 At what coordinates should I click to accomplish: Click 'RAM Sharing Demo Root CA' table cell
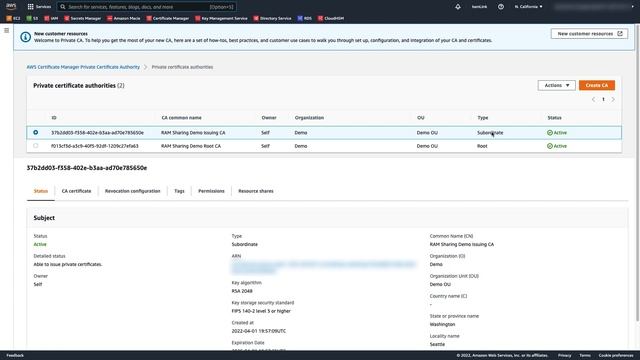191,146
